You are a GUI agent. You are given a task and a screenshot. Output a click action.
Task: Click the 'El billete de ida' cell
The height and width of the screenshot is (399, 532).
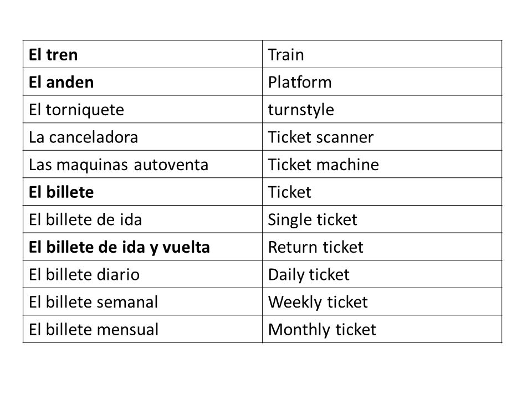pos(142,219)
